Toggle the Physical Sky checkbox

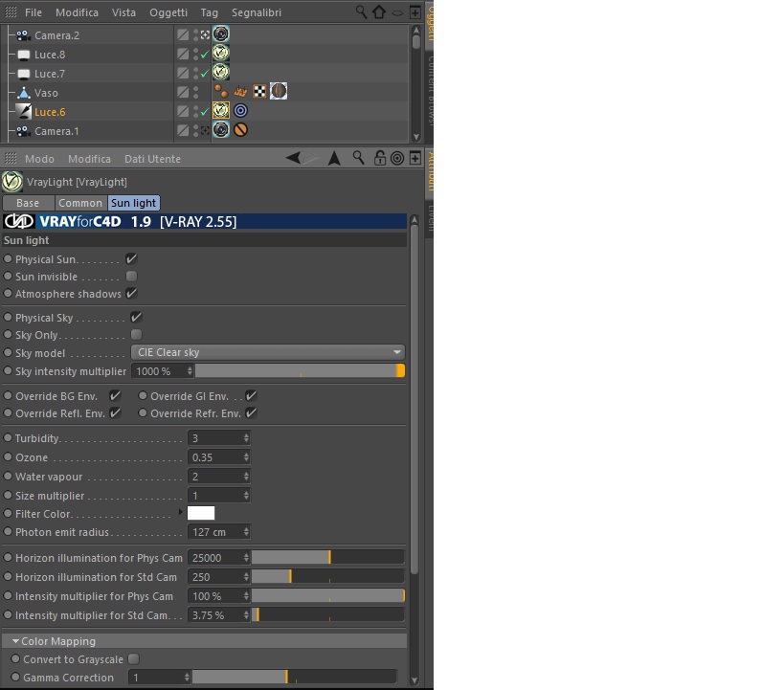[136, 317]
